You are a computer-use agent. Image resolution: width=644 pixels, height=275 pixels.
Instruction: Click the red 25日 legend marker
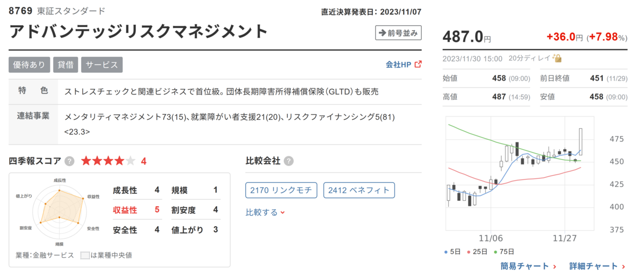(x=470, y=251)
